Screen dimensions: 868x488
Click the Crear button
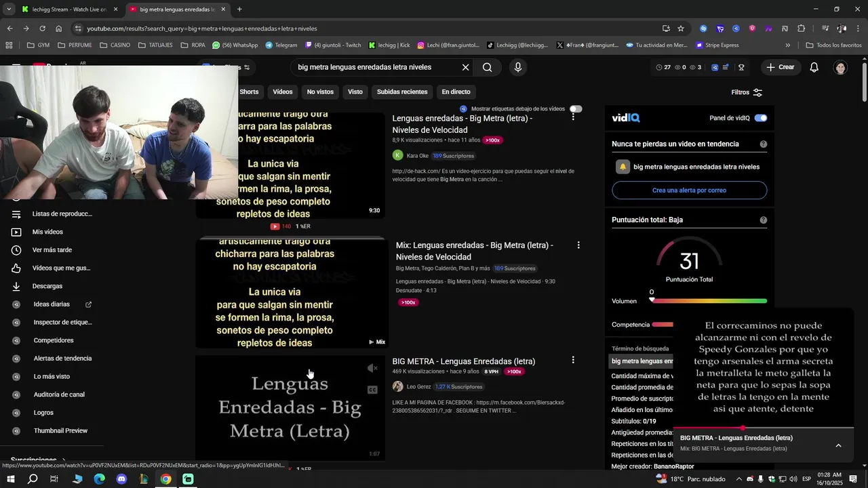point(781,67)
